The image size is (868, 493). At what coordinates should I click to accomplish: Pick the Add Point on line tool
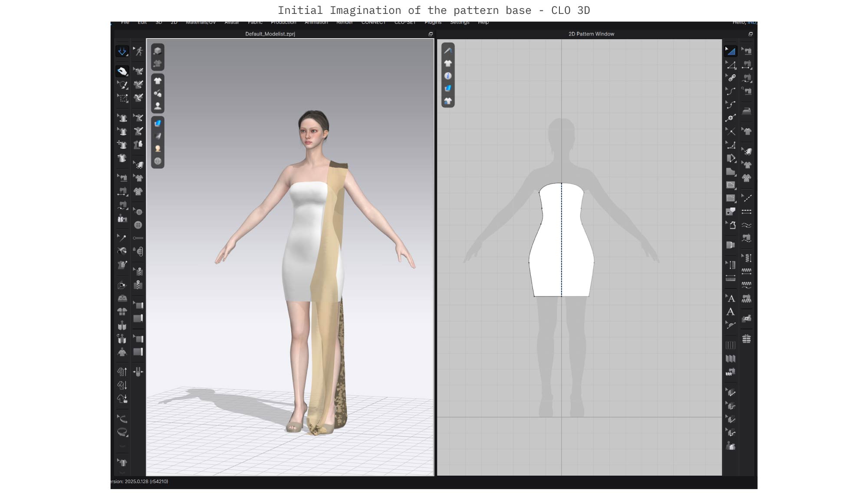pyautogui.click(x=731, y=118)
